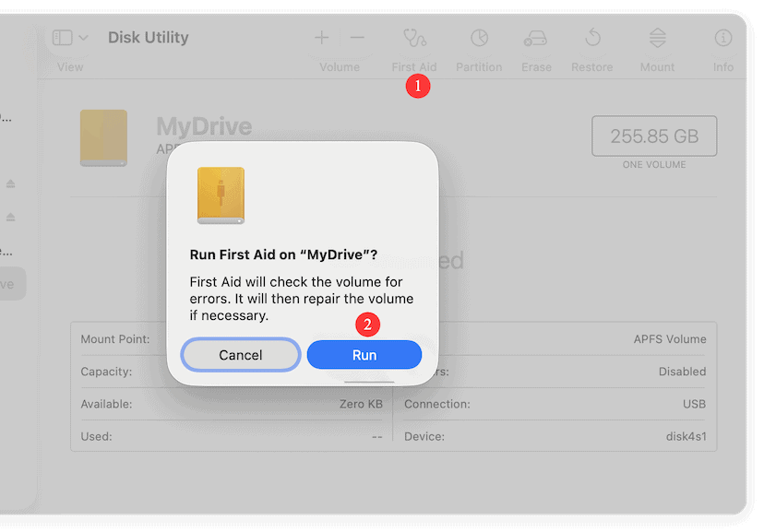Click the Used label

point(96,437)
